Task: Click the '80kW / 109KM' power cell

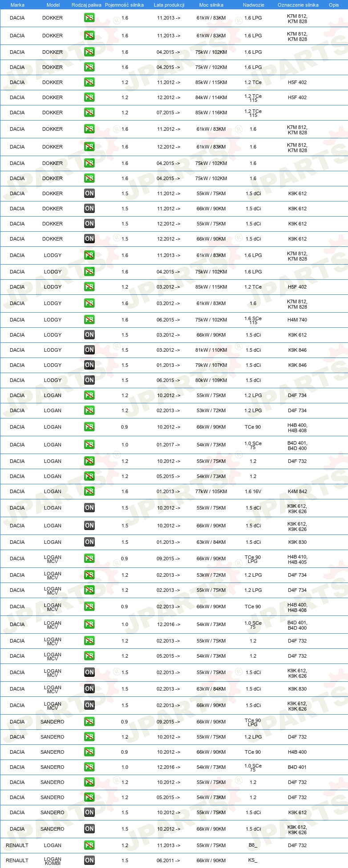Action: pyautogui.click(x=212, y=380)
